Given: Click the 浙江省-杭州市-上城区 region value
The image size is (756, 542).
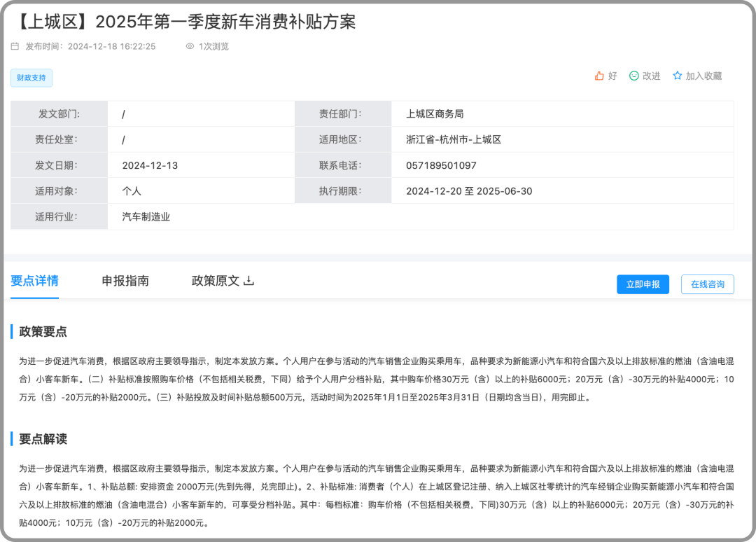Looking at the screenshot, I should [454, 139].
